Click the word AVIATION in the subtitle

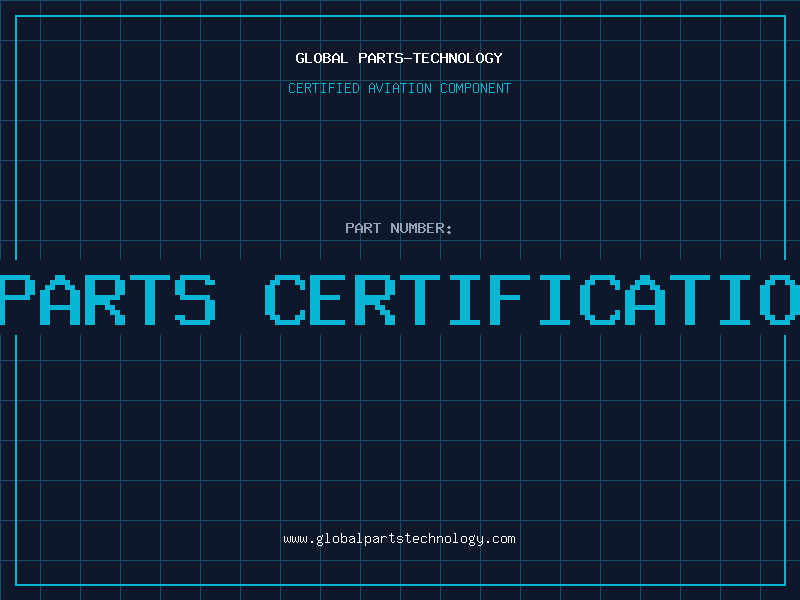(x=400, y=88)
